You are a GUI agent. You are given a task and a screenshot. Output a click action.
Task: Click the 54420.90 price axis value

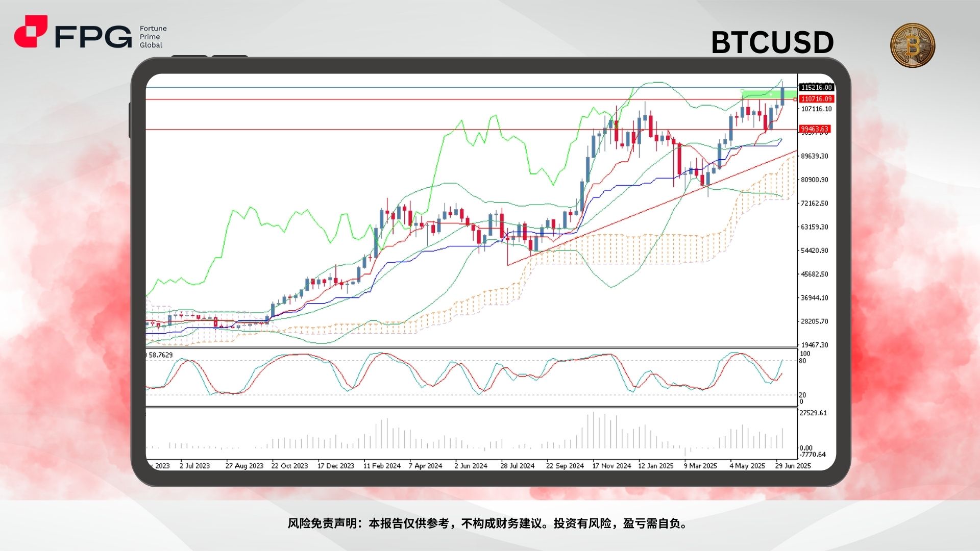point(815,251)
